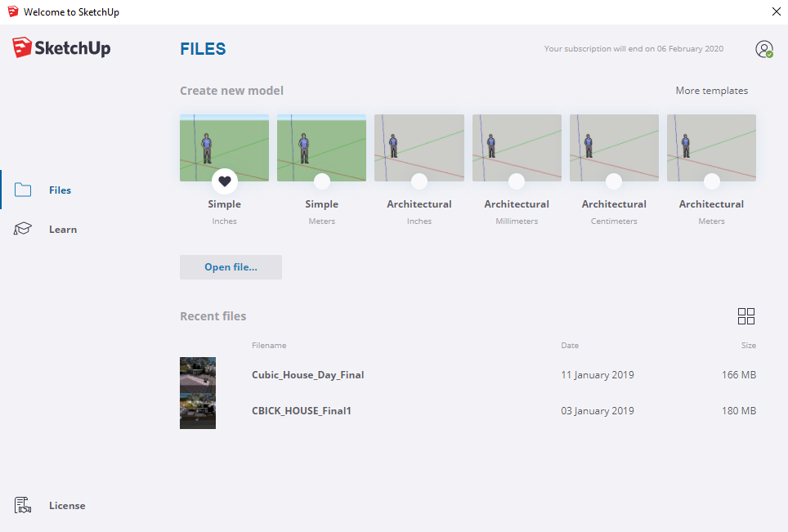The height and width of the screenshot is (532, 788).
Task: Click the Millimeters label under Architectural
Action: pyautogui.click(x=517, y=221)
